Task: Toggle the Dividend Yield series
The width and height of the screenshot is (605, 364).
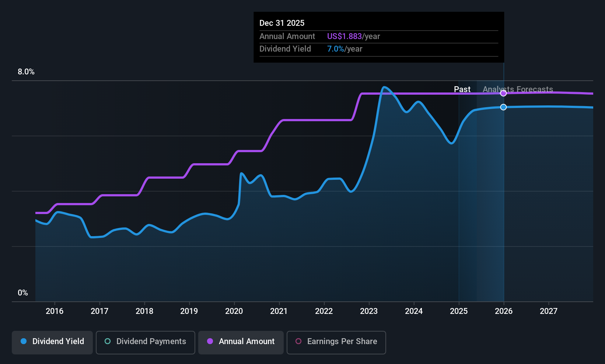Action: (x=52, y=343)
